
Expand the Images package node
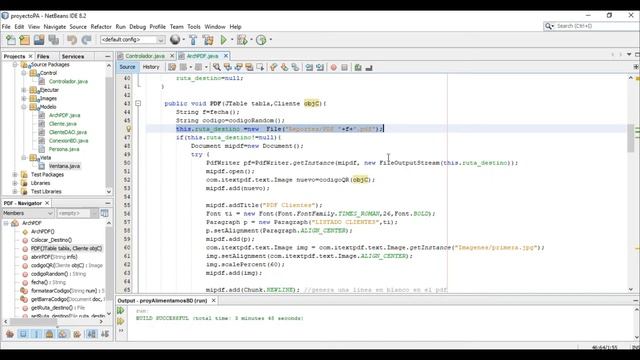click(x=24, y=98)
